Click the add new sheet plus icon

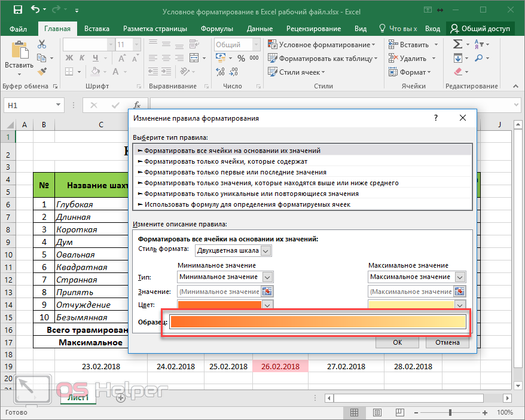120,397
